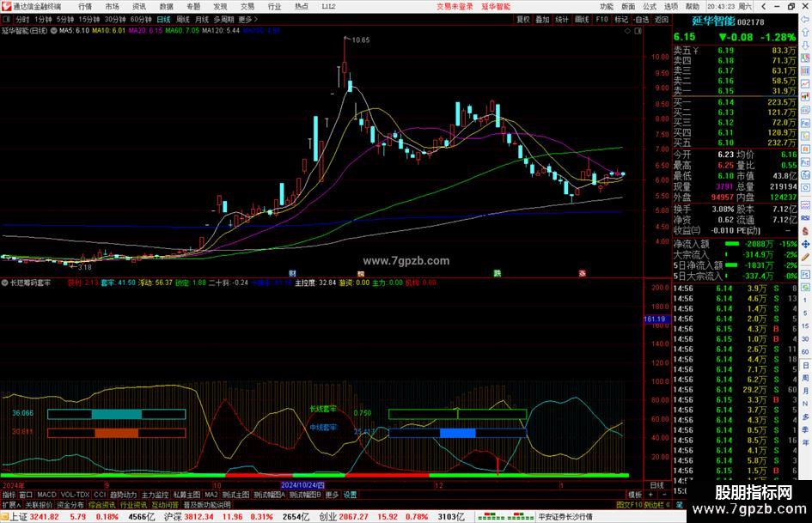Viewport: 812px width, 523px height.
Task: Click the panel icon left of 分时
Action: tap(7, 20)
